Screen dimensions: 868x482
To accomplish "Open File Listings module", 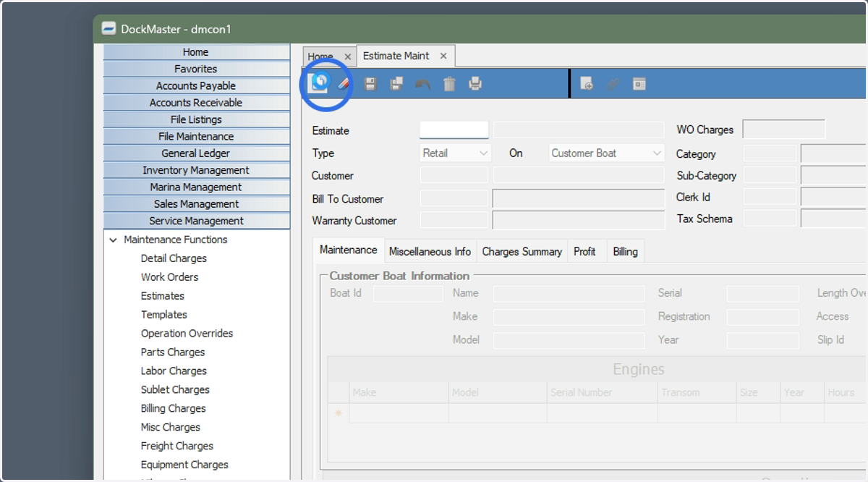I will [196, 119].
